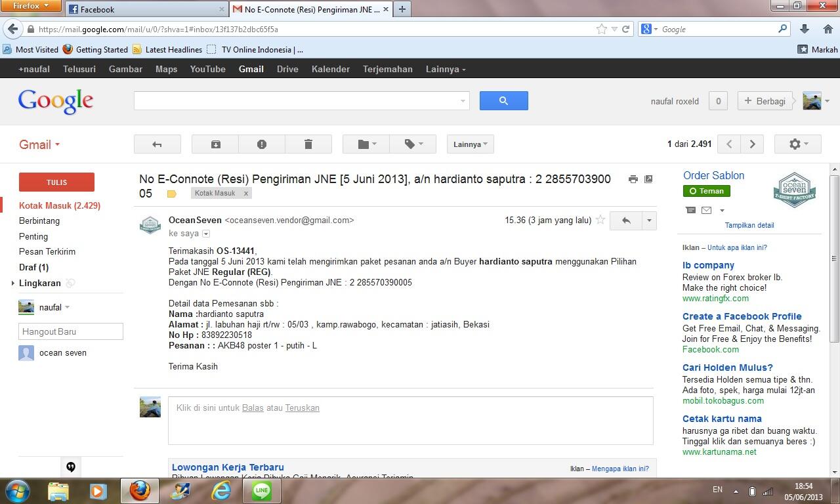The image size is (840, 504).
Task: Open the Draf (1) folder
Action: point(33,268)
